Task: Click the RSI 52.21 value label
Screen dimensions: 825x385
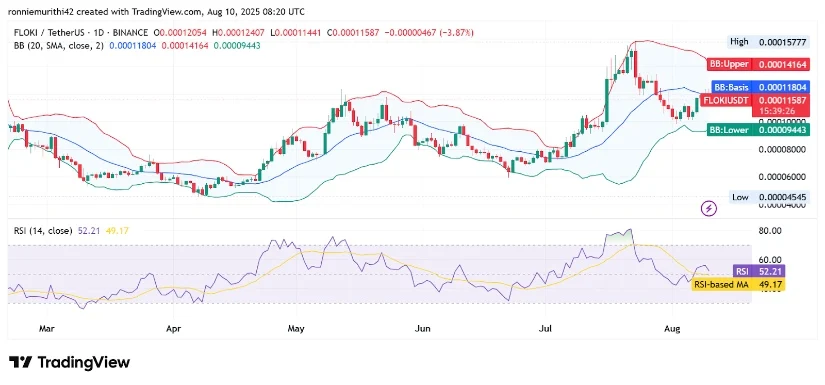Action: [759, 271]
